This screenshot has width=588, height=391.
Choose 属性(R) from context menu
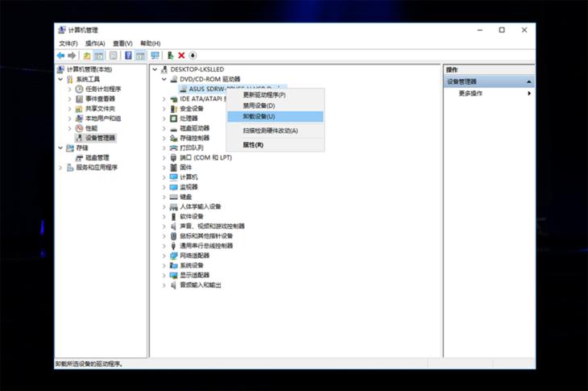point(275,145)
